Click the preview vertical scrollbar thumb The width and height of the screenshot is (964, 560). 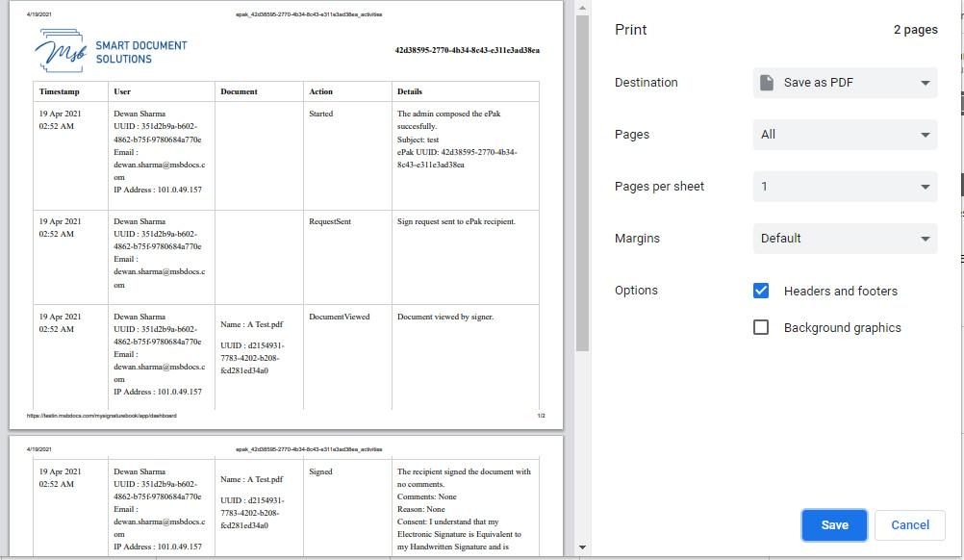pos(582,183)
